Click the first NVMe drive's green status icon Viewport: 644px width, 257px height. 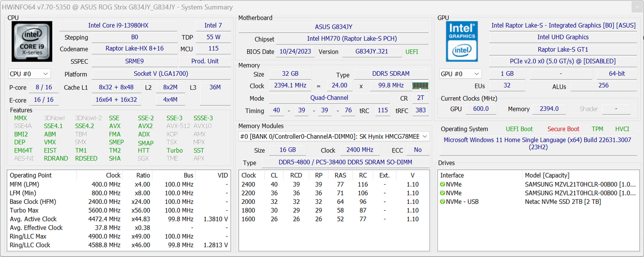click(x=443, y=185)
